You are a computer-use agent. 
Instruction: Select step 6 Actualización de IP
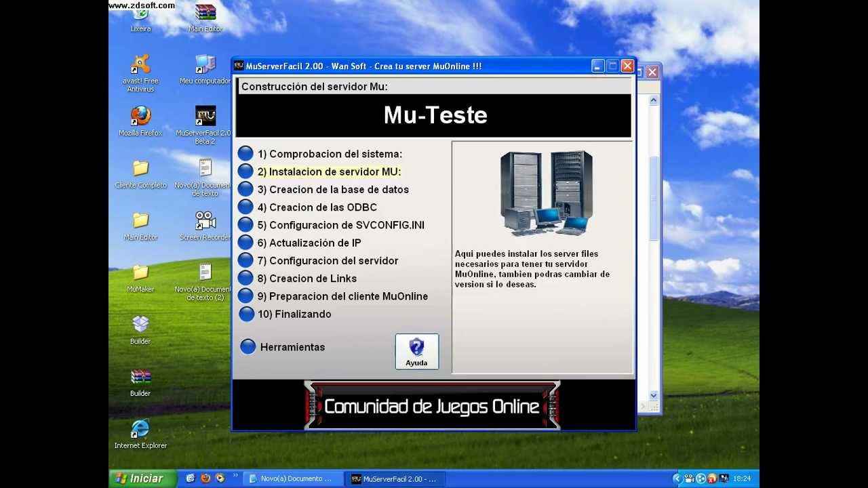[309, 243]
